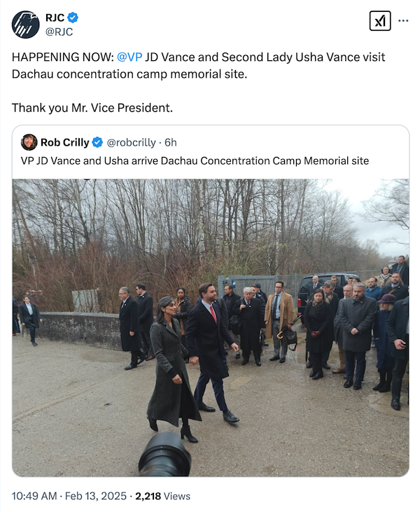Click Rob Crilly's verified checkmark badge

[97, 142]
